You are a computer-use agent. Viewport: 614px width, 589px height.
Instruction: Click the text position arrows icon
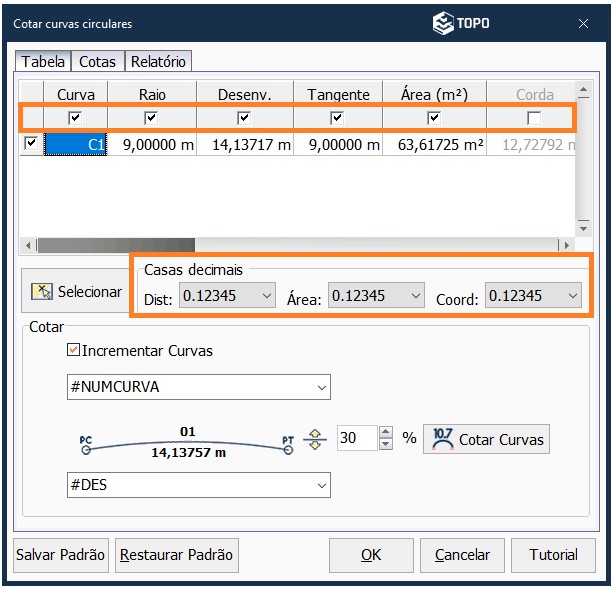click(315, 439)
